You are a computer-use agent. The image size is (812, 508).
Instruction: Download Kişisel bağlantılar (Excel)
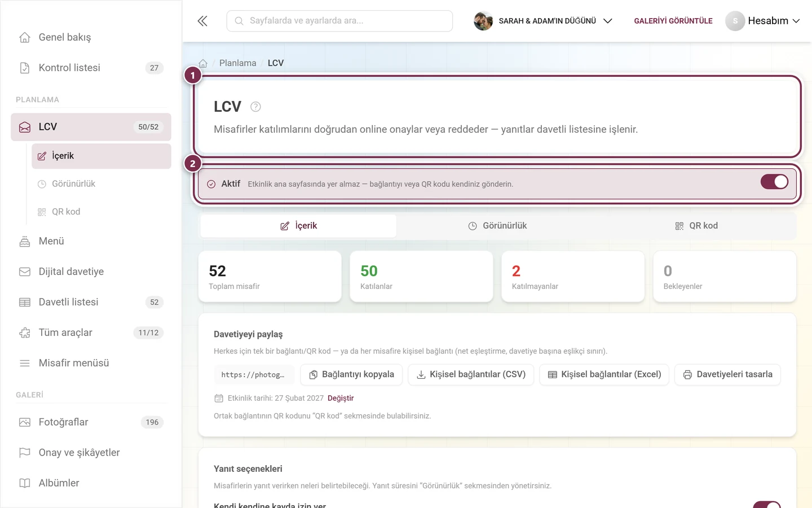(604, 374)
